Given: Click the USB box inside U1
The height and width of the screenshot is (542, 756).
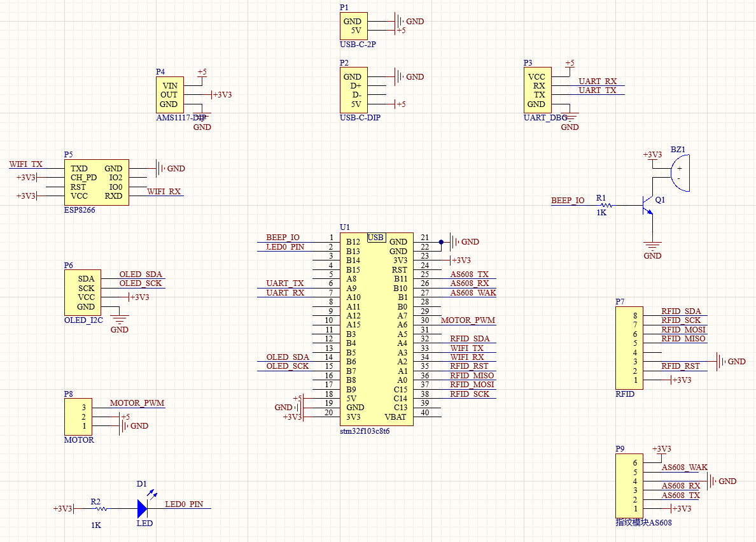Looking at the screenshot, I should click(377, 238).
